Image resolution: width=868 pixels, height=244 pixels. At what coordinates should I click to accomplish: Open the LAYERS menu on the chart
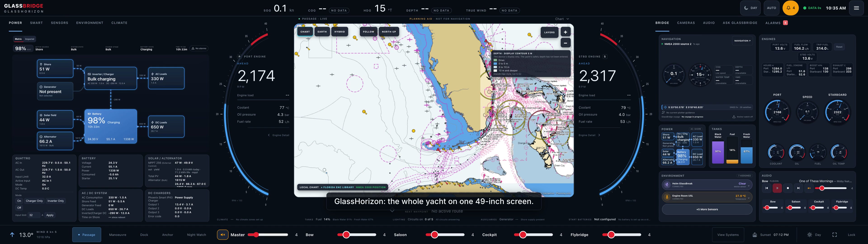pyautogui.click(x=549, y=32)
